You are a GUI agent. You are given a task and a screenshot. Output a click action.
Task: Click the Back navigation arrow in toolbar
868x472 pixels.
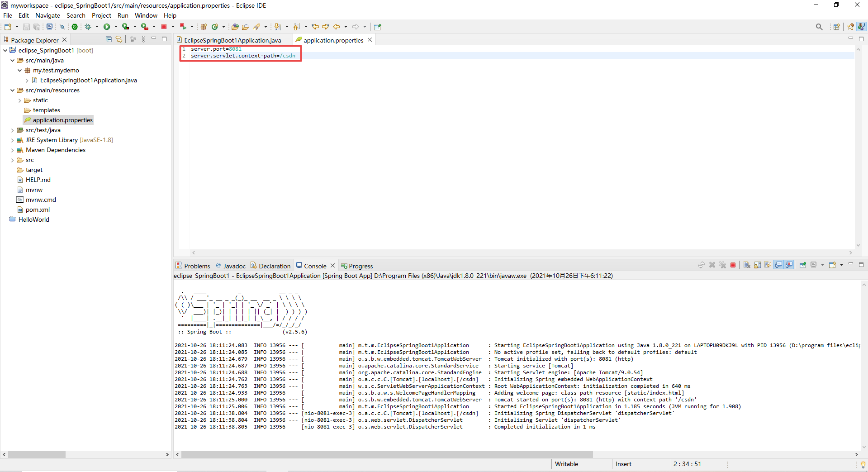point(337,27)
